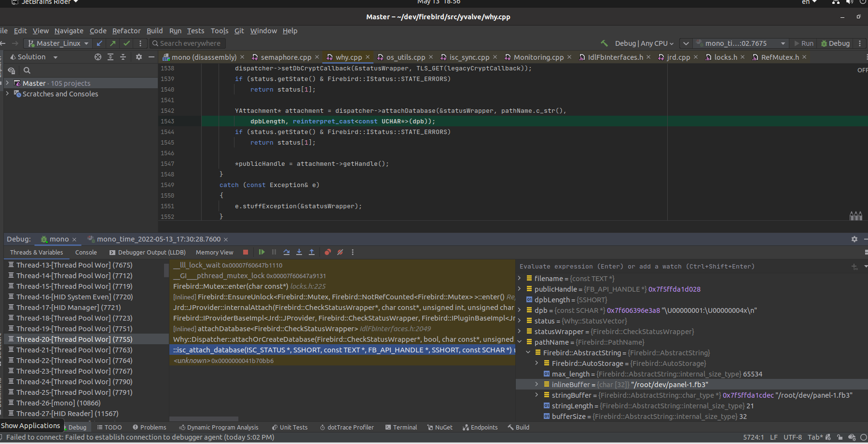Open settings gear of the Solution panel

pyautogui.click(x=138, y=56)
